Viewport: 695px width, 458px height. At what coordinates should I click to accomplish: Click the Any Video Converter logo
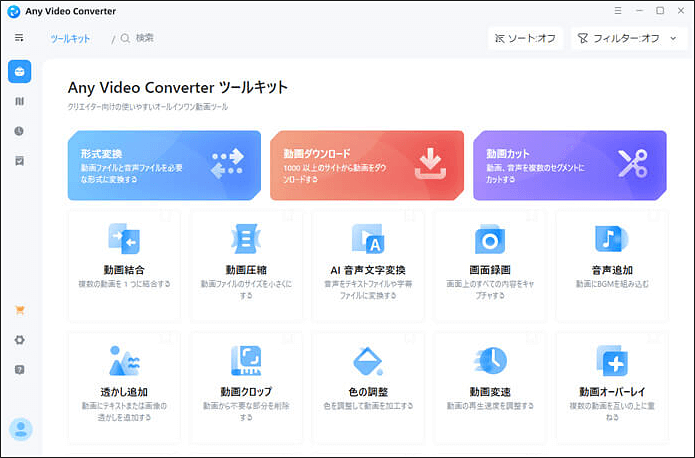[x=14, y=12]
